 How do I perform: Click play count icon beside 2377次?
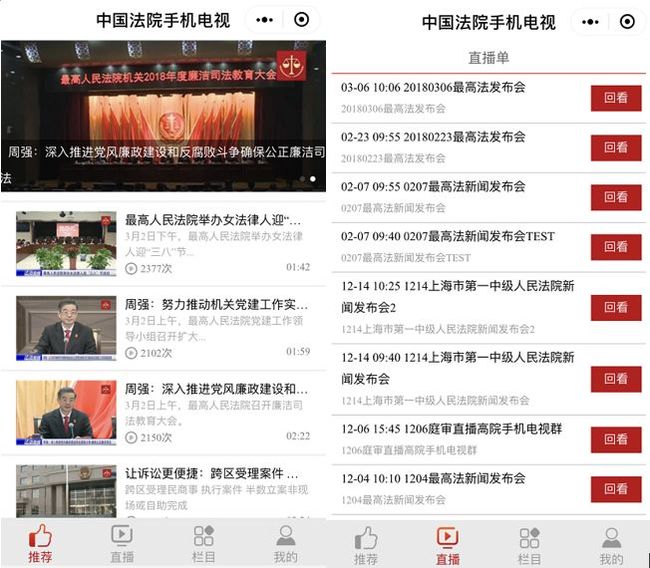point(131,269)
